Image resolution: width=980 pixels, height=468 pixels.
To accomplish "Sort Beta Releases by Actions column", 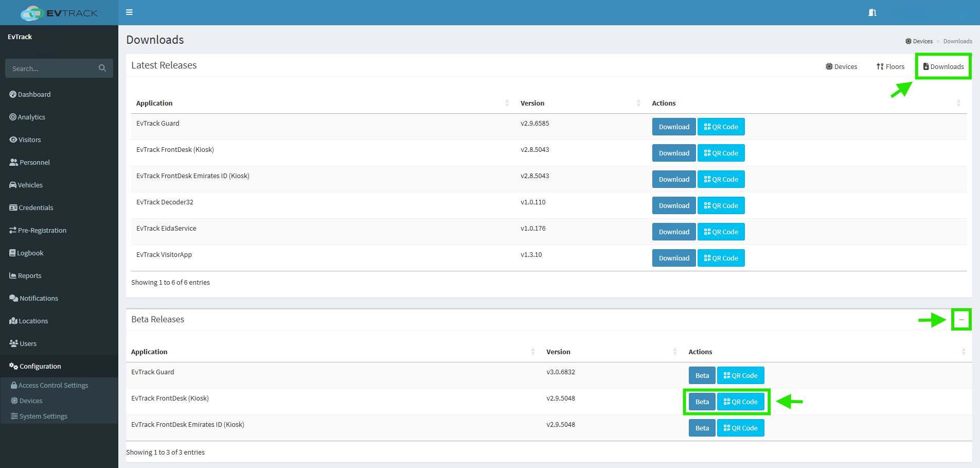I will [828, 352].
